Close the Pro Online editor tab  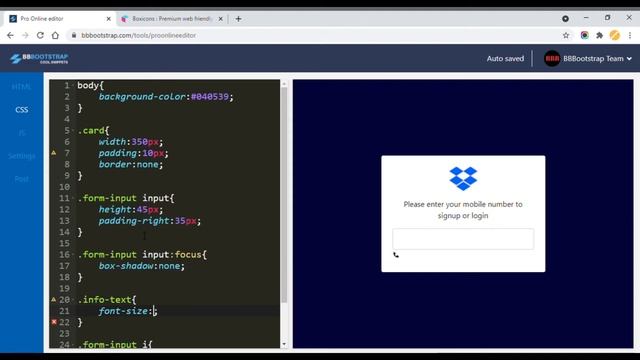pos(108,19)
